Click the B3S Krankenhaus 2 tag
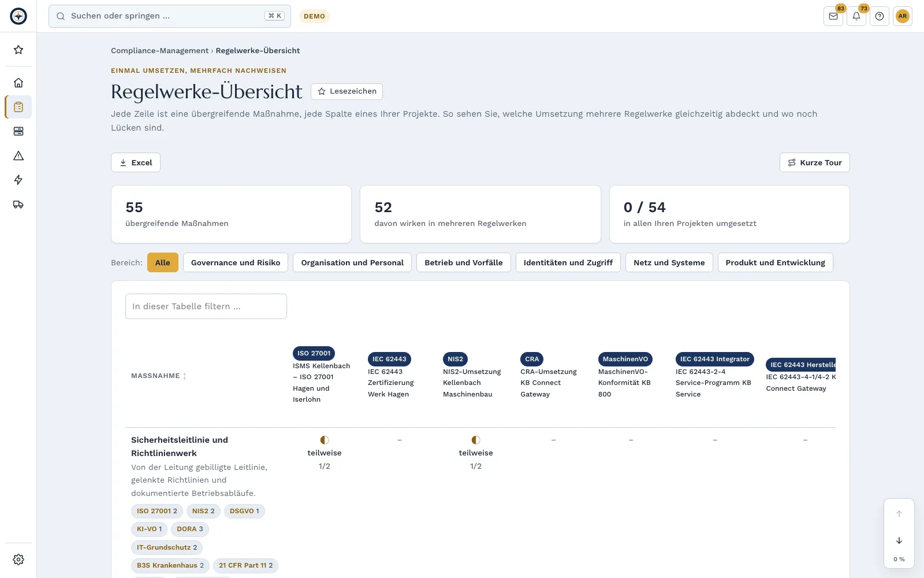The height and width of the screenshot is (578, 924). pos(170,565)
